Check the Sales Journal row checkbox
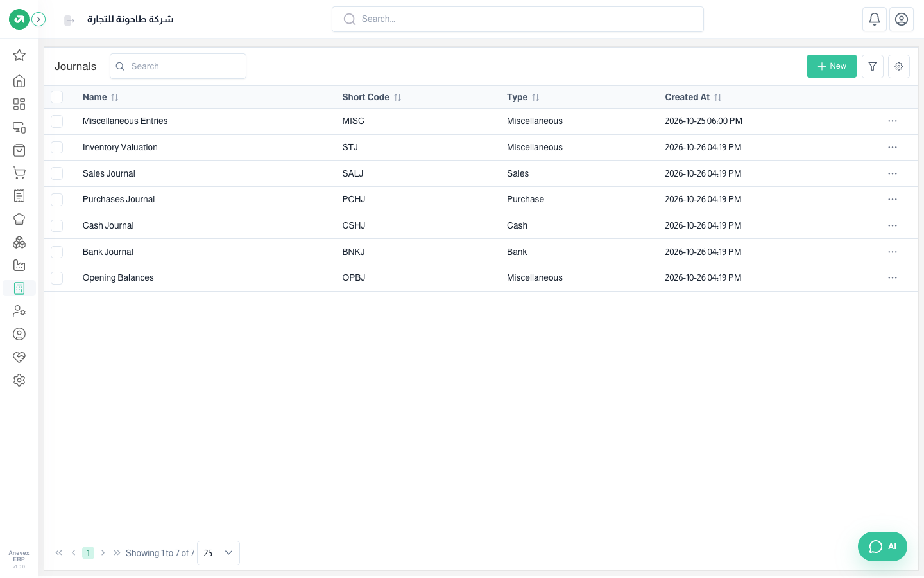 click(57, 173)
